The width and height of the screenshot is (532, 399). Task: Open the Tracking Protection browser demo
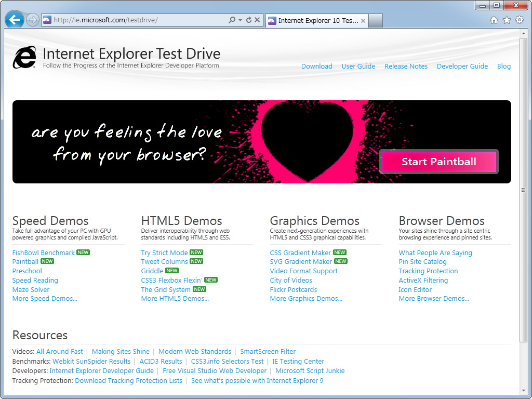pos(428,271)
